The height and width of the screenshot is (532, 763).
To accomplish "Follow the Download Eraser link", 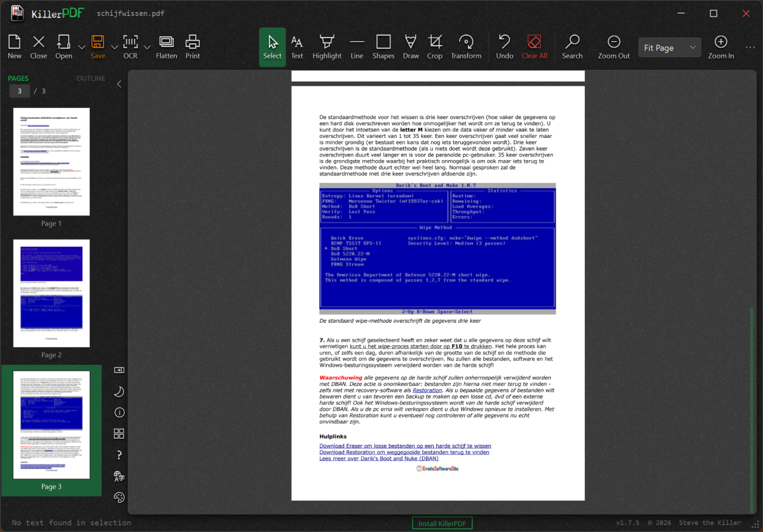I will pos(405,446).
